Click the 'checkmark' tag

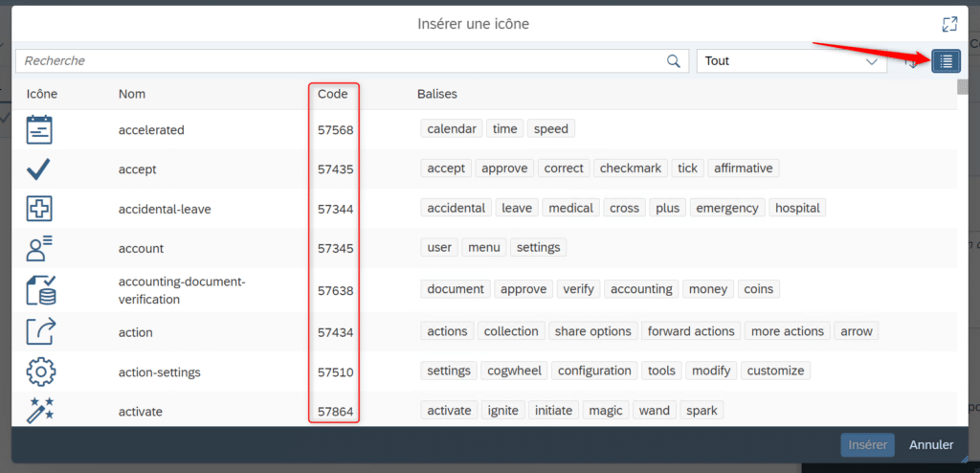coord(631,169)
